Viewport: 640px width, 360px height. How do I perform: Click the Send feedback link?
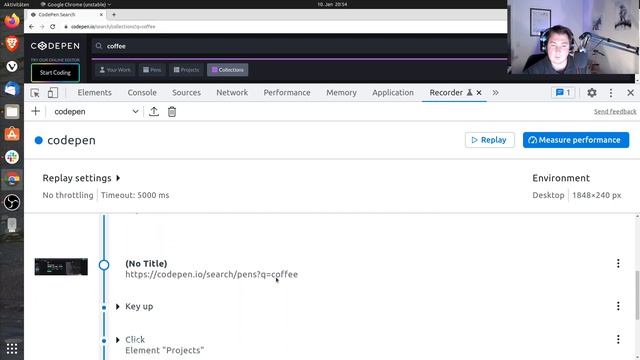(x=615, y=111)
